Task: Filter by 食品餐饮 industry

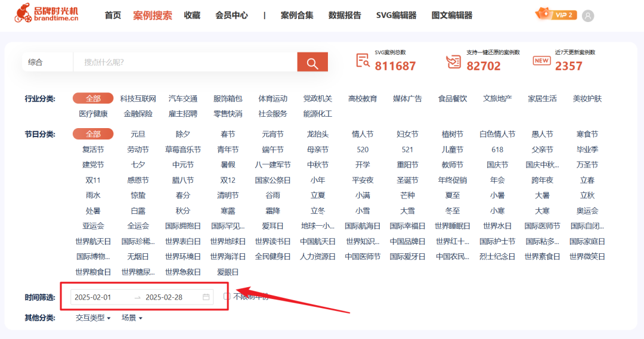Action: [x=452, y=98]
